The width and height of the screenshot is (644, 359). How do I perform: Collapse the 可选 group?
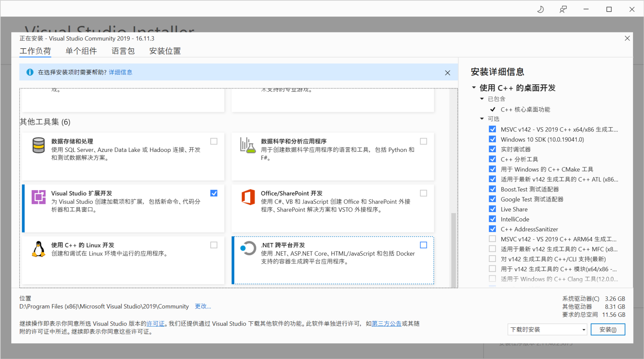coord(482,119)
